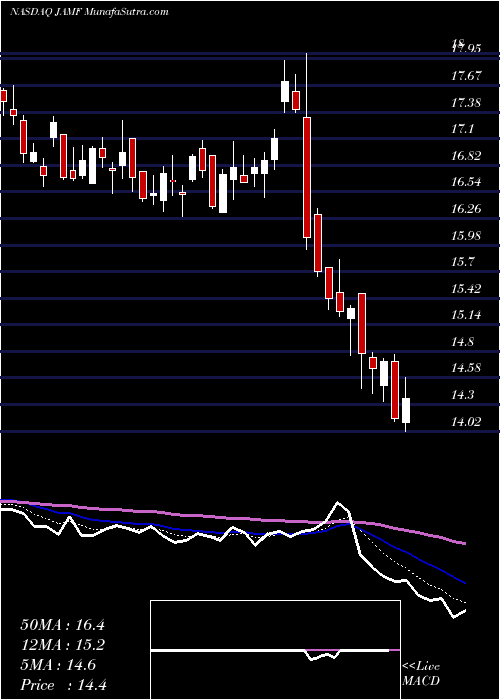500x700 pixels.
Task: Select the 15.7 price axis label
Action: pyautogui.click(x=463, y=262)
